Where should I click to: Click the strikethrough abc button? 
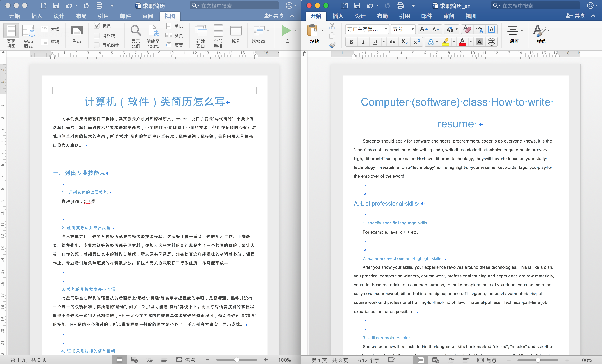tap(392, 42)
